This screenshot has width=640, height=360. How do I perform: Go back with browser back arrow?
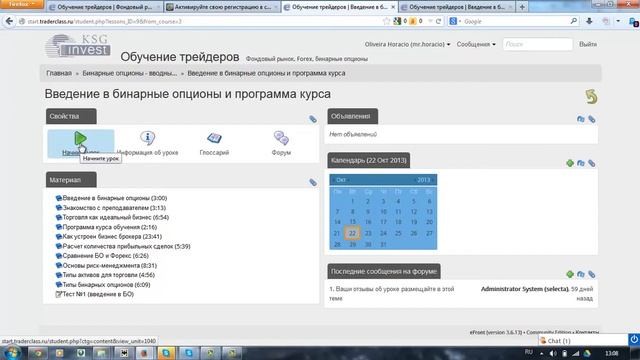tap(9, 21)
